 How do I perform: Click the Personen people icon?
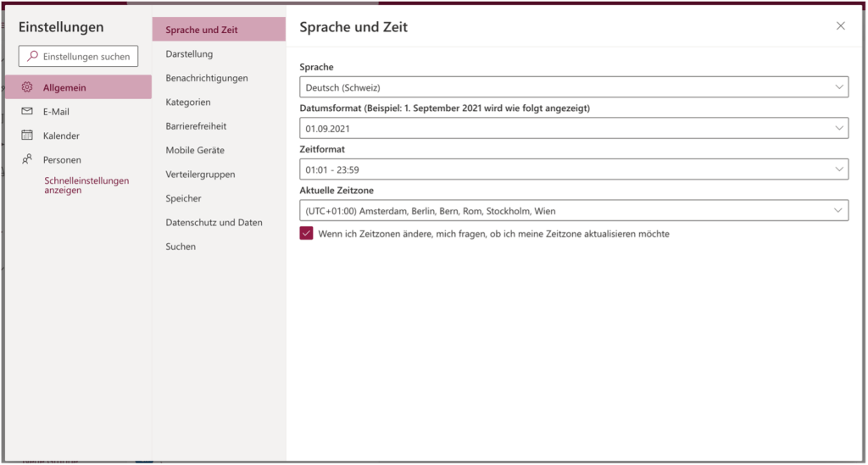click(27, 159)
